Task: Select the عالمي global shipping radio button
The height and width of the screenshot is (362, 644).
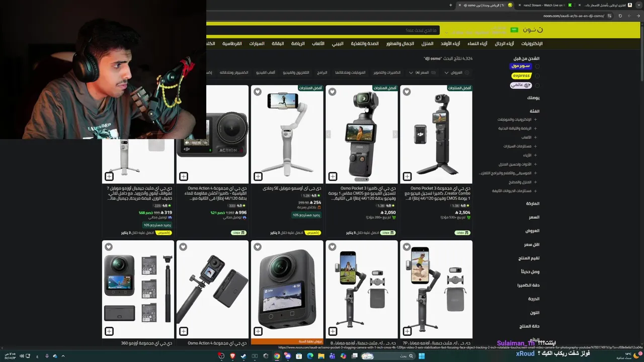Action: (537, 85)
